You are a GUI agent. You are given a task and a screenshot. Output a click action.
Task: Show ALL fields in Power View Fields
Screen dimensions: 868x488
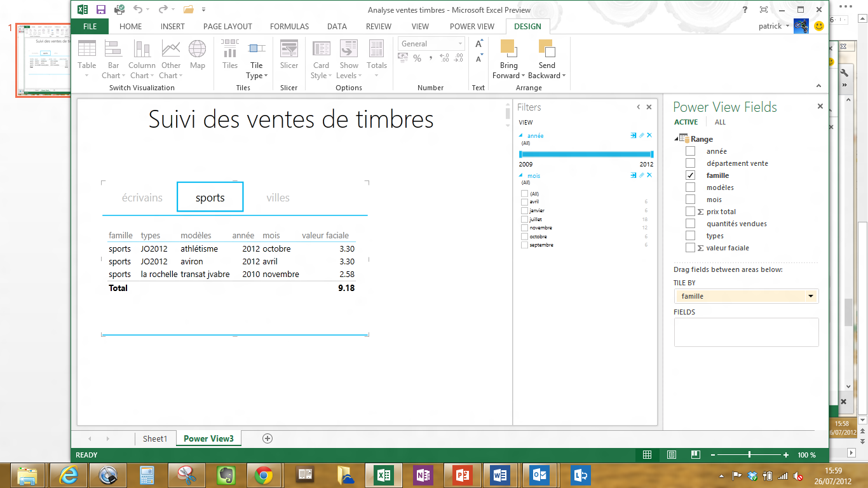(x=720, y=122)
